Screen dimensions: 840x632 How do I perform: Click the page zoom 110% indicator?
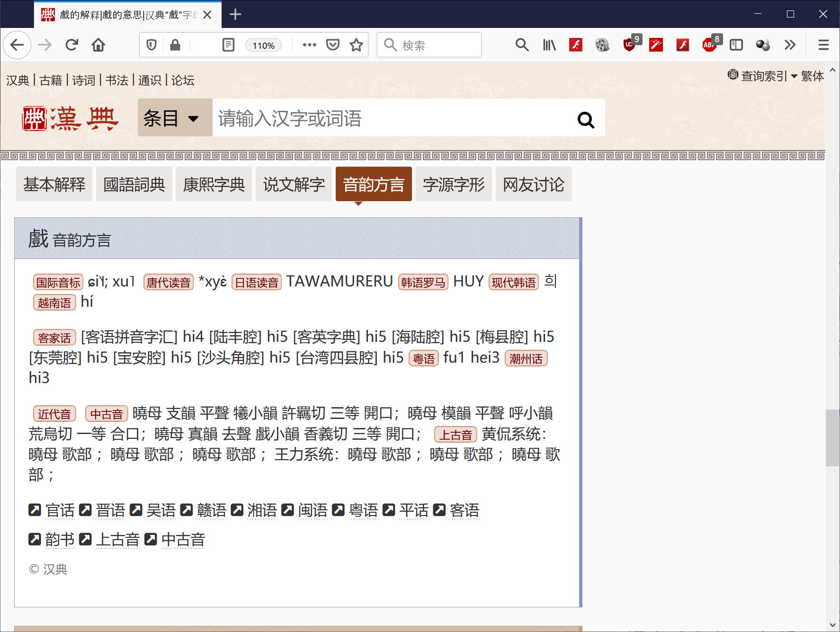[263, 45]
